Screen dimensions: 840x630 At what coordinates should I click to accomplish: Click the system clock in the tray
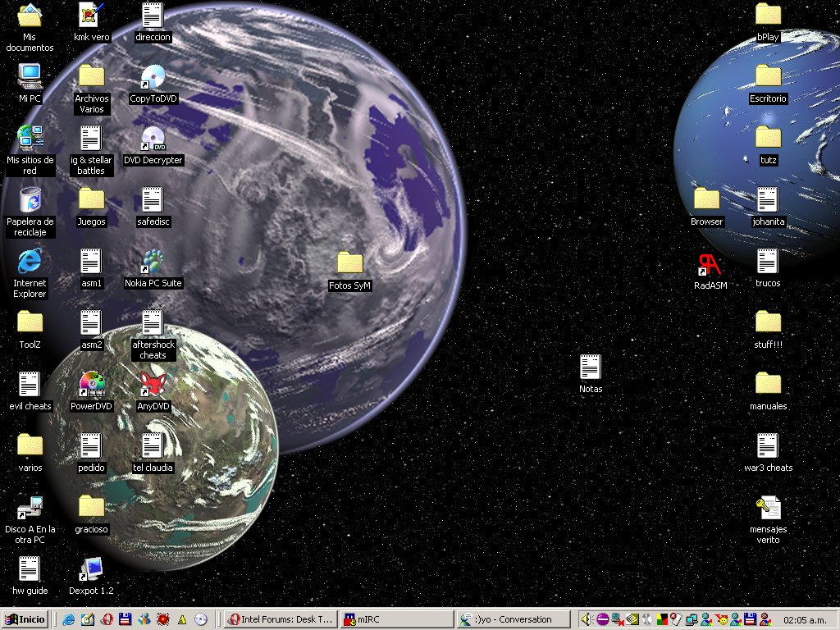pyautogui.click(x=805, y=619)
